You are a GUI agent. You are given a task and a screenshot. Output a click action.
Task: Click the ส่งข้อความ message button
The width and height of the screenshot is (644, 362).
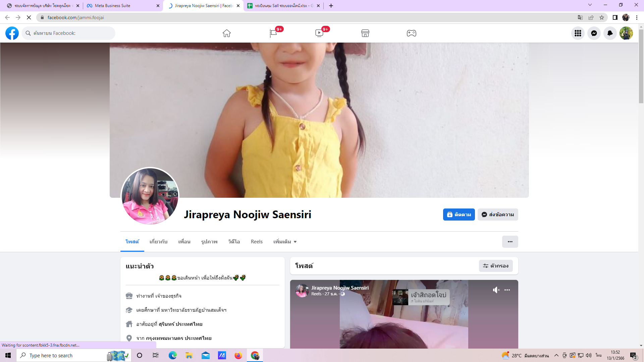tap(498, 215)
